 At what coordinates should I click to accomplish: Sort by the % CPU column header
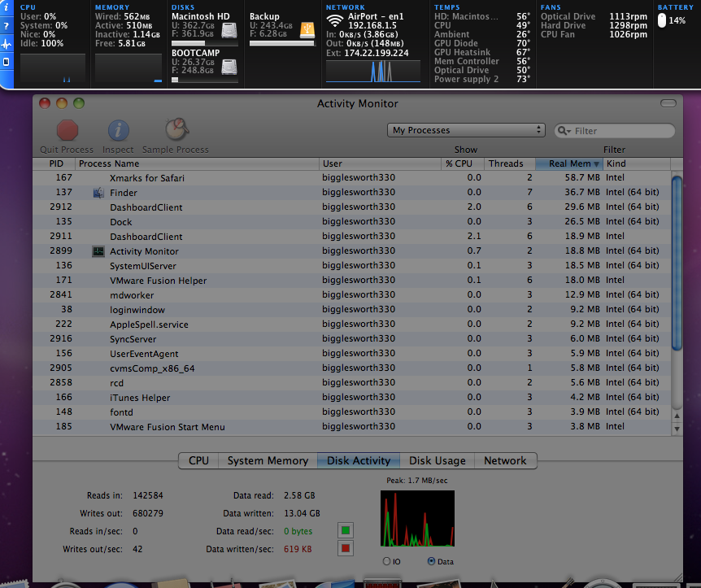tap(463, 163)
